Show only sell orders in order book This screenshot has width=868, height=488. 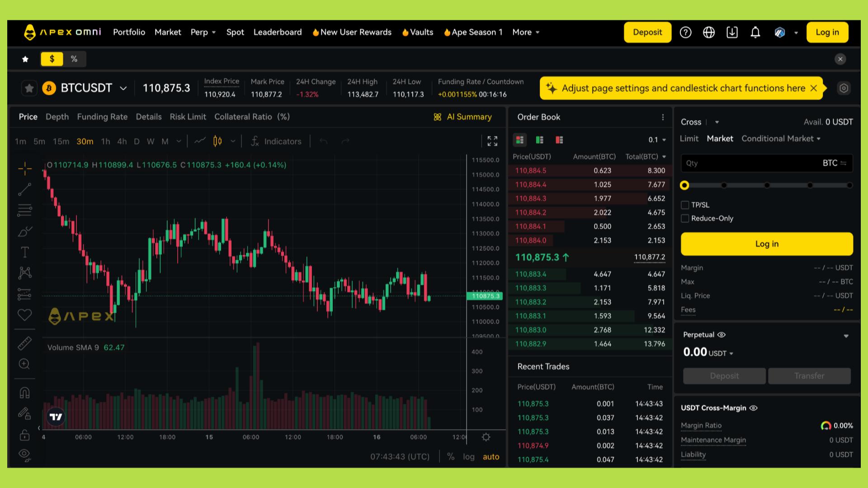click(x=559, y=140)
